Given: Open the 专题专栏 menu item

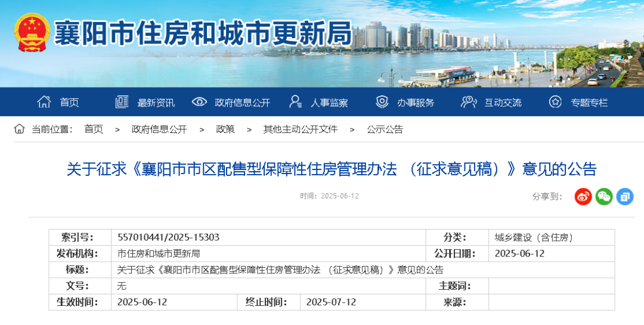Looking at the screenshot, I should (589, 103).
